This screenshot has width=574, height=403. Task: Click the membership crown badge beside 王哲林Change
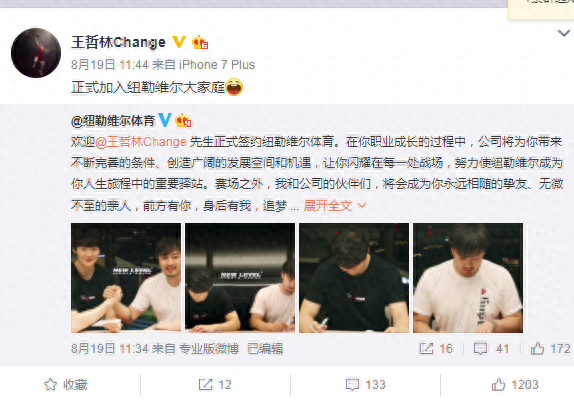coord(200,42)
